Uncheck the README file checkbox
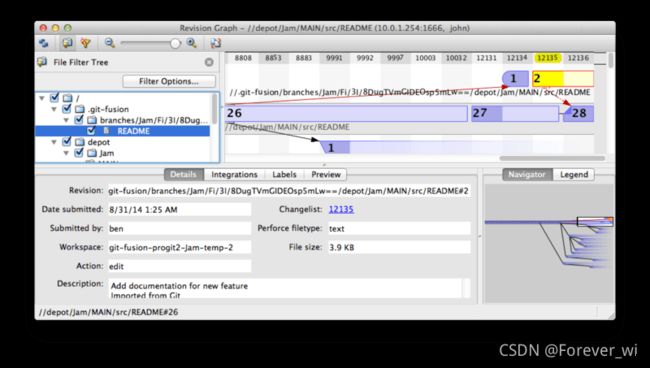The width and height of the screenshot is (650, 368). [x=91, y=131]
